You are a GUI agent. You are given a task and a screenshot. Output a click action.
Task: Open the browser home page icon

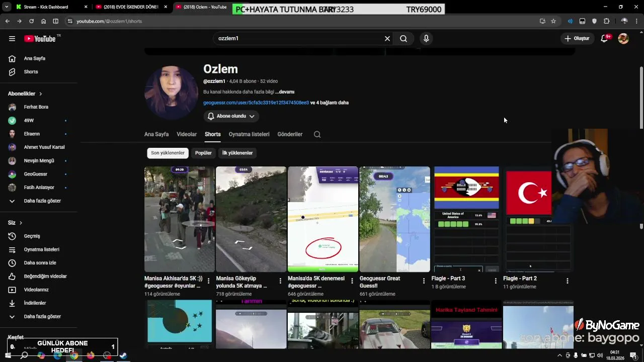(43, 21)
